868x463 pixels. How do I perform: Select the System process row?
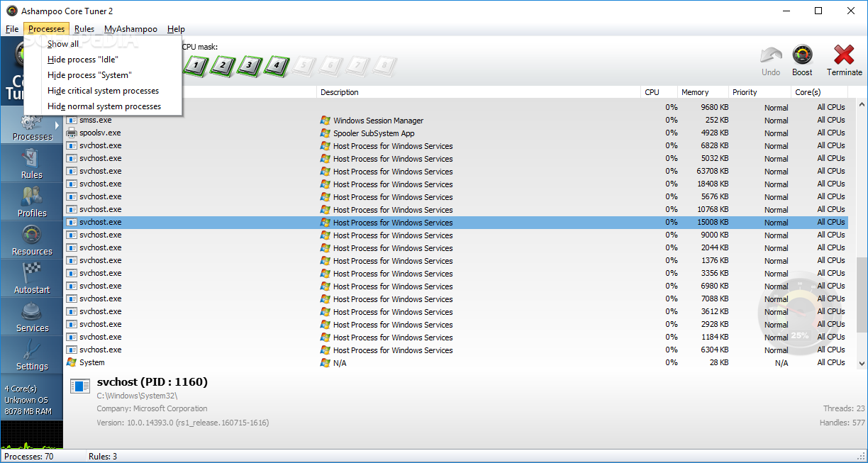(456, 363)
